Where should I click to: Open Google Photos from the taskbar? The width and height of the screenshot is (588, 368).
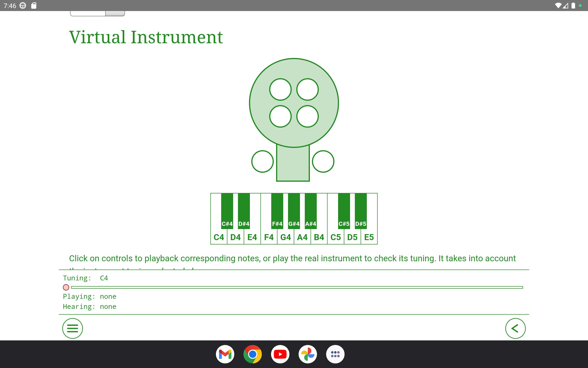308,354
